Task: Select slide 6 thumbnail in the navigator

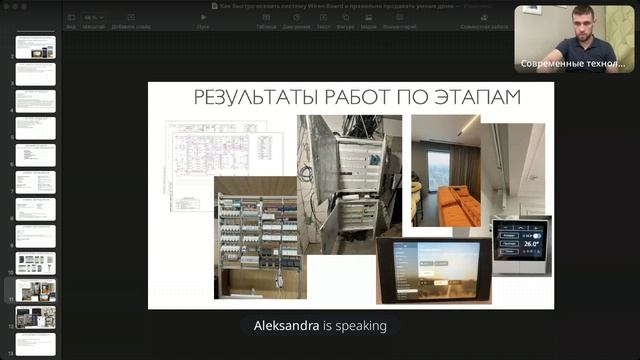Action: [x=36, y=155]
